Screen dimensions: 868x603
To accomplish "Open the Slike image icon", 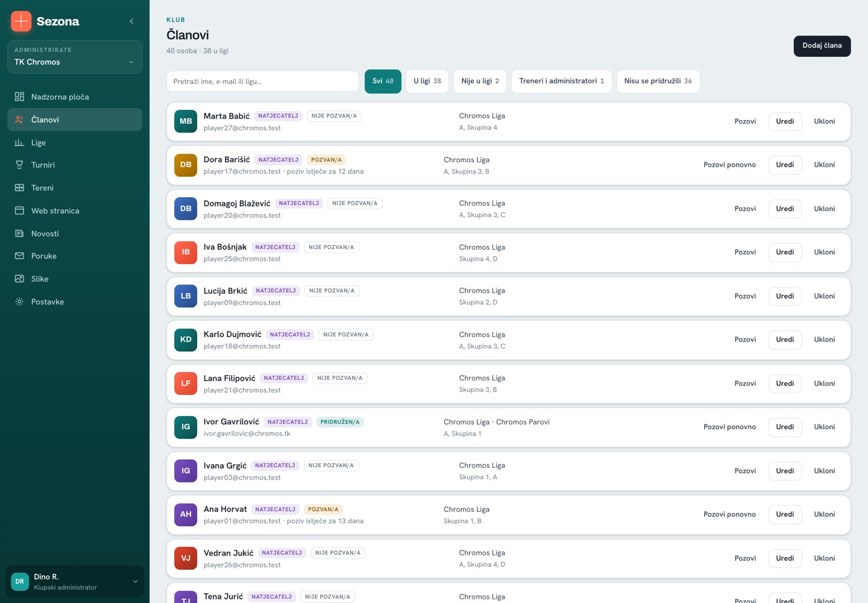I will (x=19, y=279).
